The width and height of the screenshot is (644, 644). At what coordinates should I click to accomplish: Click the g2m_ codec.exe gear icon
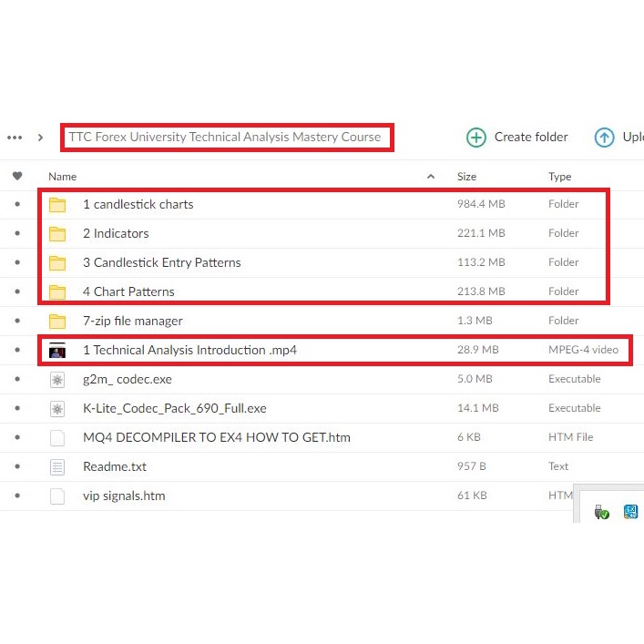(57, 379)
